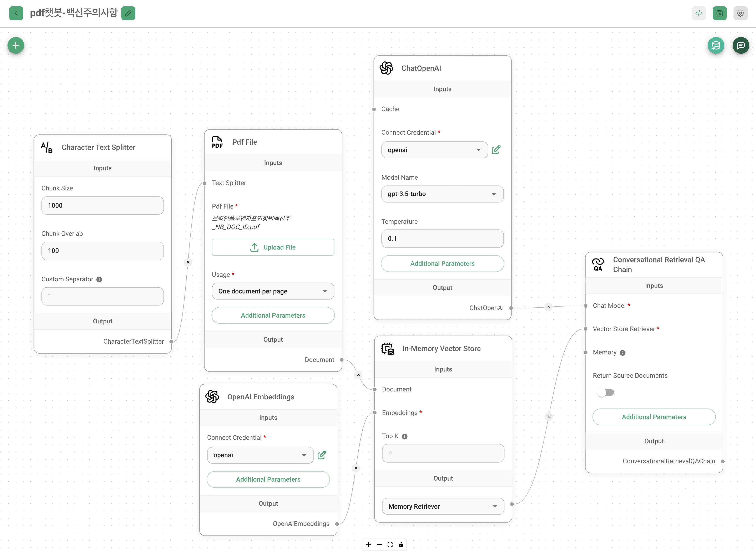Click the chatflow title text
The height and width of the screenshot is (554, 756).
[74, 13]
